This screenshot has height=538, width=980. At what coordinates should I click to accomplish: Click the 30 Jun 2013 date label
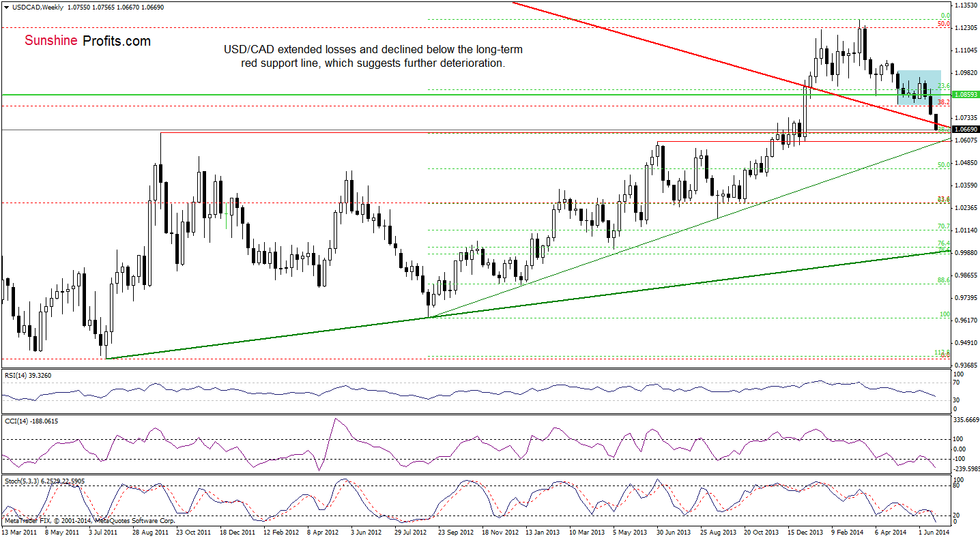click(674, 531)
